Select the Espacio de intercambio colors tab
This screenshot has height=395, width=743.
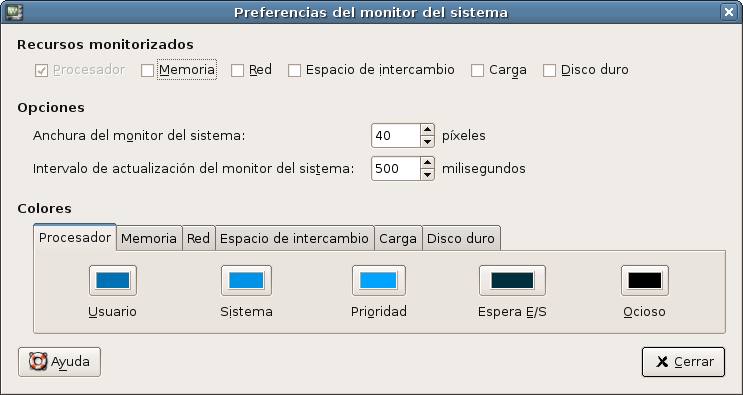(295, 238)
